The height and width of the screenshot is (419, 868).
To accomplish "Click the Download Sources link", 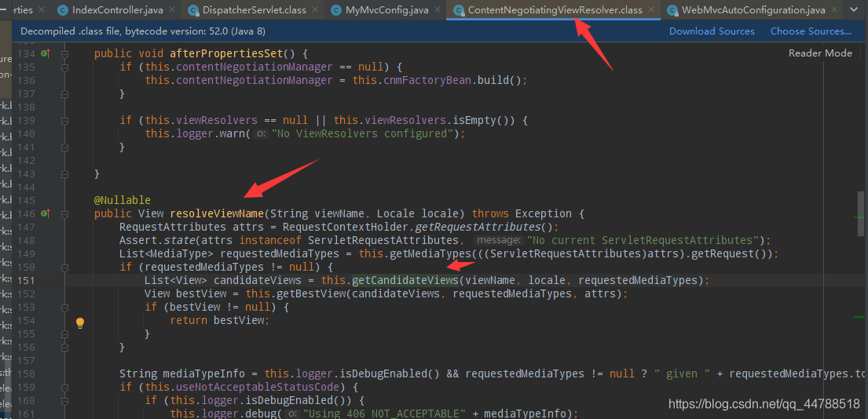I will pos(712,31).
